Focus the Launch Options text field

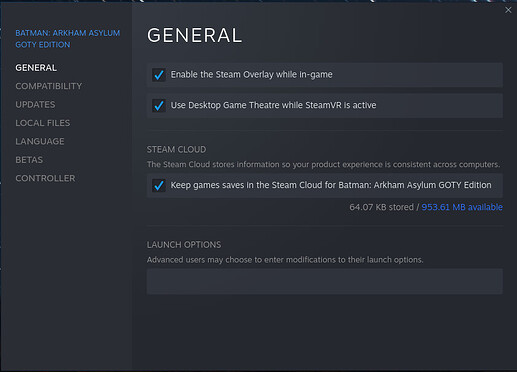tap(325, 281)
